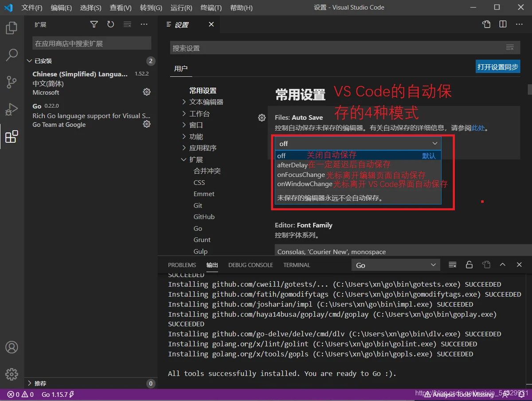Open the Search view in activity bar

pos(12,55)
